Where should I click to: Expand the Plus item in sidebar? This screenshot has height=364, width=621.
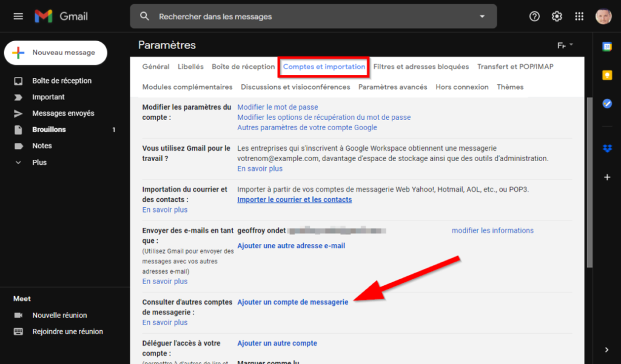39,162
